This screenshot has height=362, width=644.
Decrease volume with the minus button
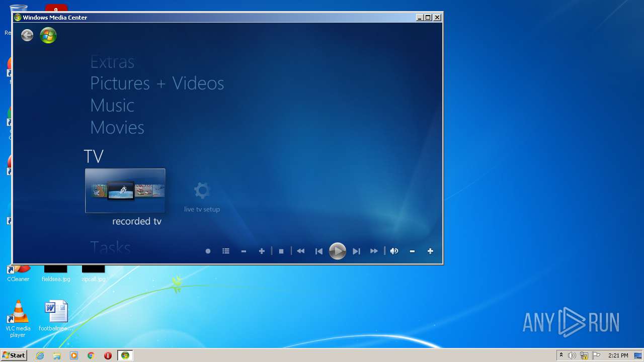pos(412,251)
